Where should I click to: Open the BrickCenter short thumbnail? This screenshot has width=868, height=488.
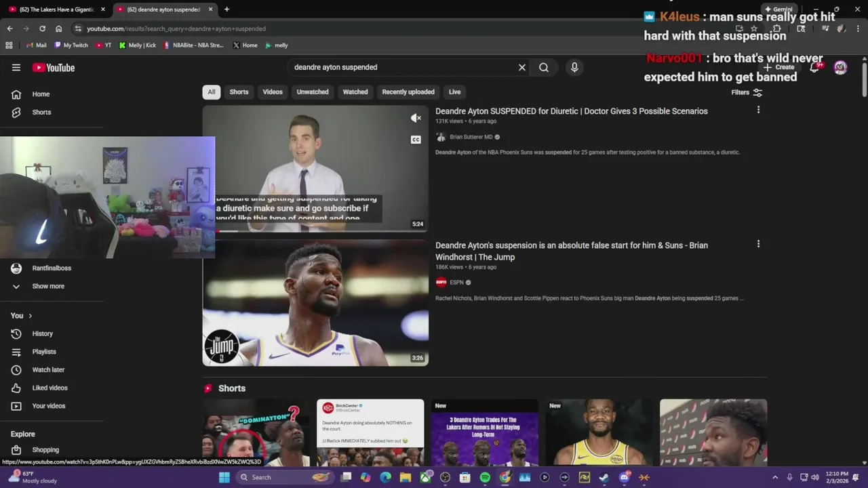pyautogui.click(x=370, y=432)
